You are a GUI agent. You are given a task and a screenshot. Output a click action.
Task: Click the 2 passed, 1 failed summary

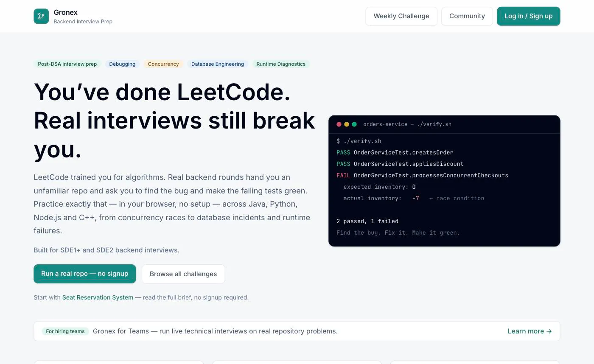click(367, 221)
